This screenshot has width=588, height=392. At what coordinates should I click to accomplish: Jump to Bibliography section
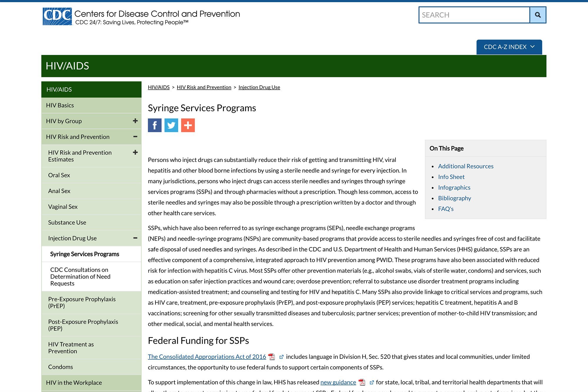pyautogui.click(x=455, y=198)
